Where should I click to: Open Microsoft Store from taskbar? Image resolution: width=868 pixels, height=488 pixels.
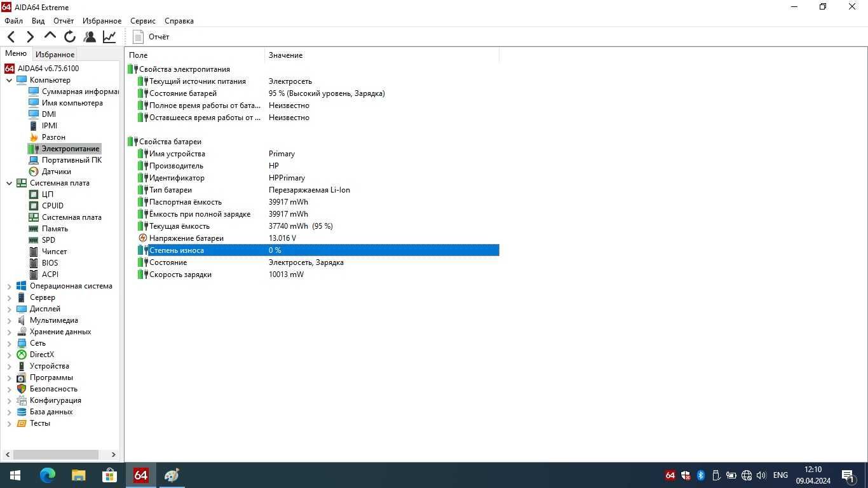[109, 475]
